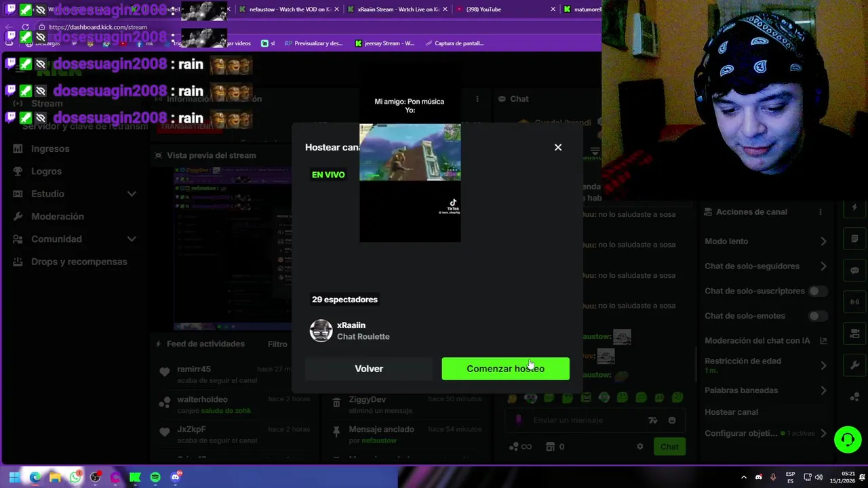Open Spotify from taskbar

[x=155, y=477]
